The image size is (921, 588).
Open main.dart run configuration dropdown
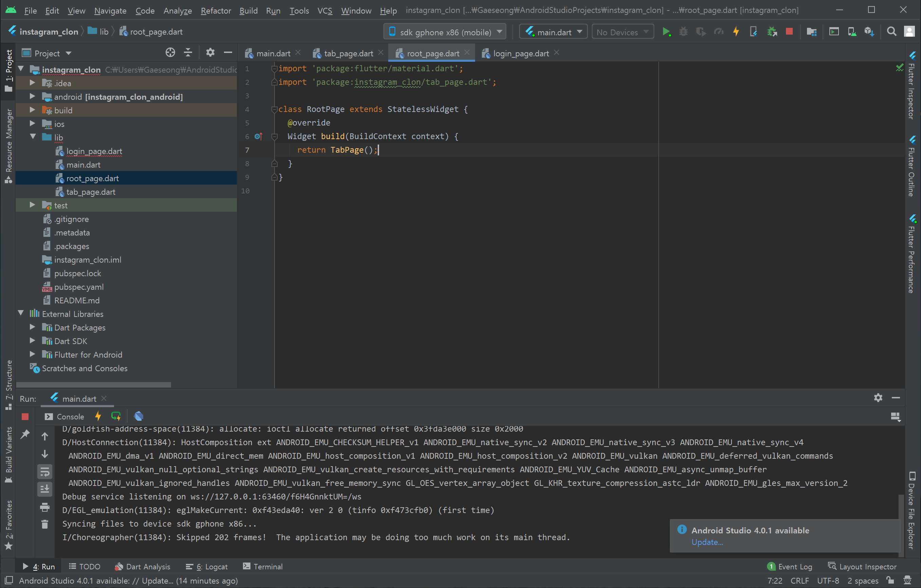point(553,32)
